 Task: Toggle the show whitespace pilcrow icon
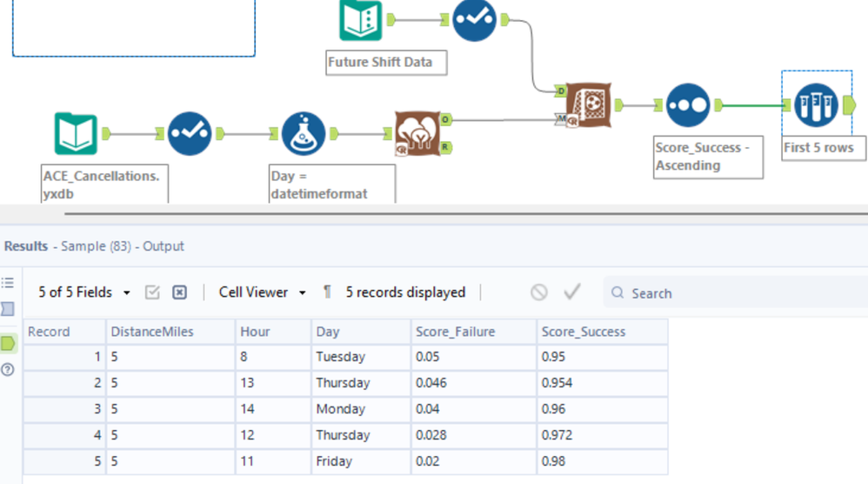tap(327, 292)
